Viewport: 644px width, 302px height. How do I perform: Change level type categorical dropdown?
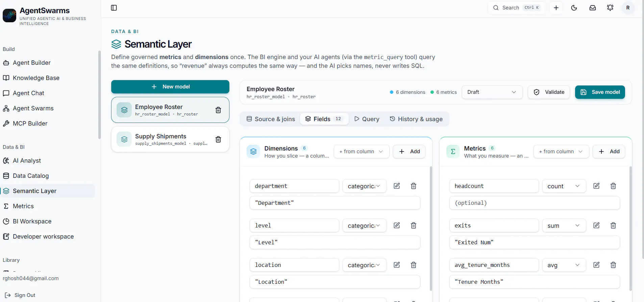(364, 225)
